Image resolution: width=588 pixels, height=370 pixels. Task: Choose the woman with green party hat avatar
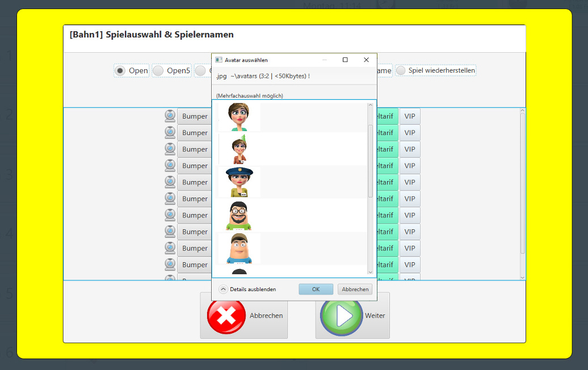pos(239,149)
